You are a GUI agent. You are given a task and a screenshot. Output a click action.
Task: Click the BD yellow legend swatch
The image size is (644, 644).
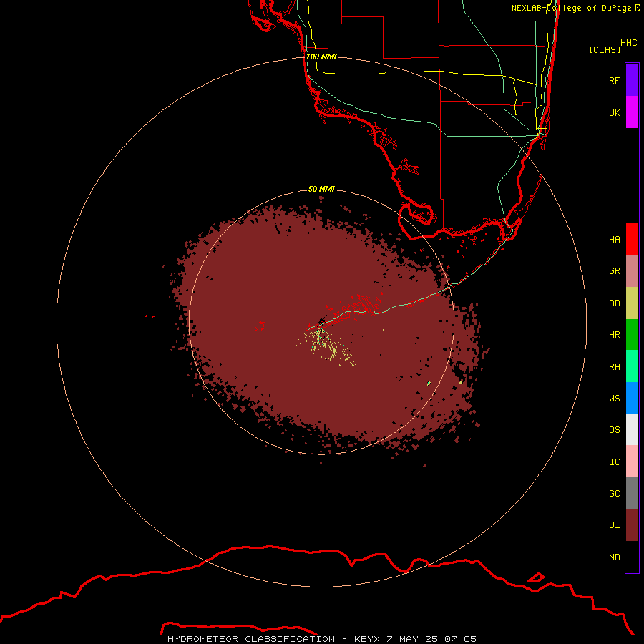pos(632,303)
